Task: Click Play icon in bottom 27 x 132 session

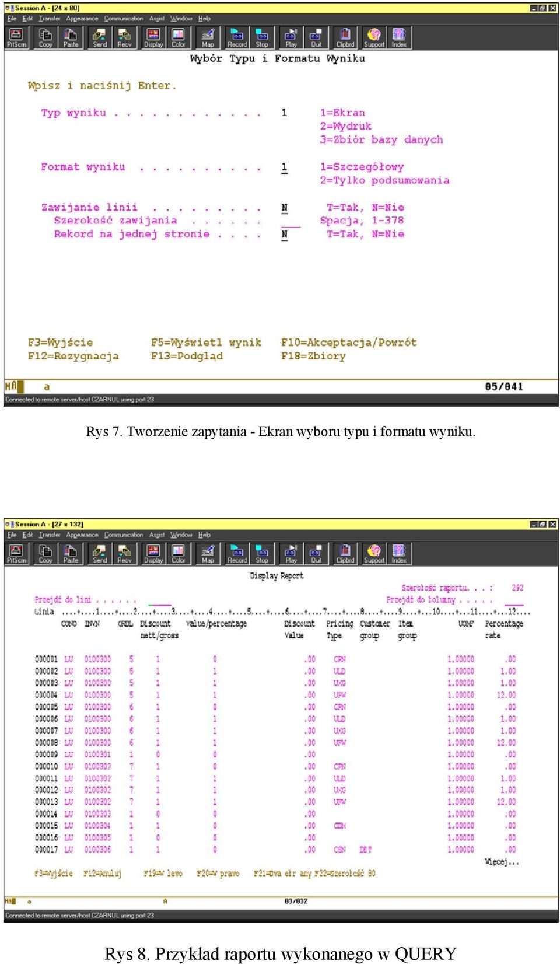Action: [x=290, y=553]
